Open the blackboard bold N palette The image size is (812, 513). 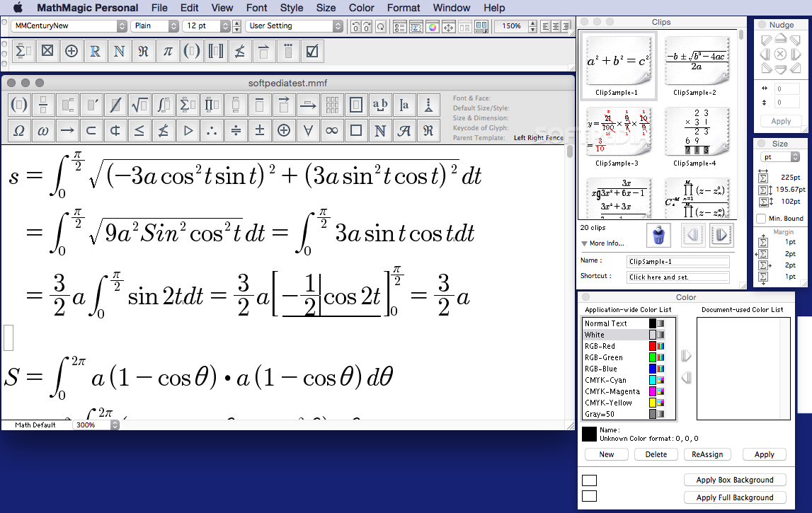point(380,130)
